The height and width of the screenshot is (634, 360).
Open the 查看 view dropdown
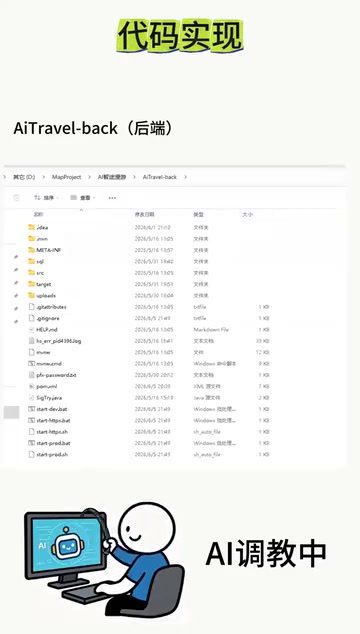tap(83, 198)
